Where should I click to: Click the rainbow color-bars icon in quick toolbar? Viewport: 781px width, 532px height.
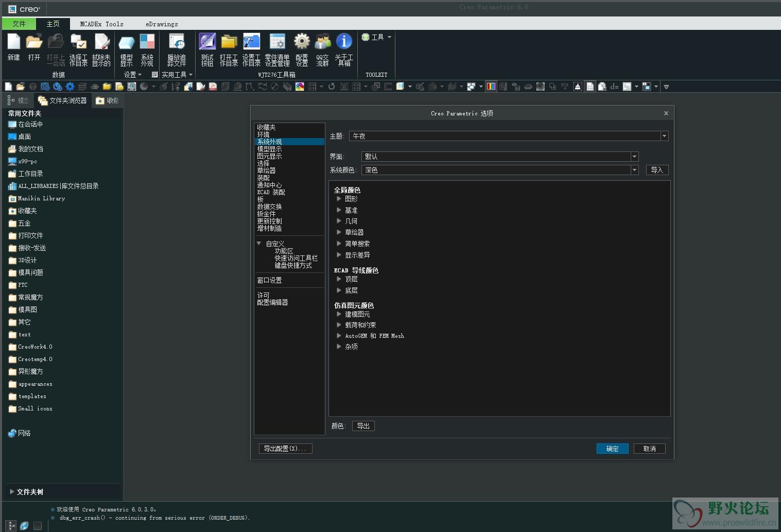click(491, 87)
